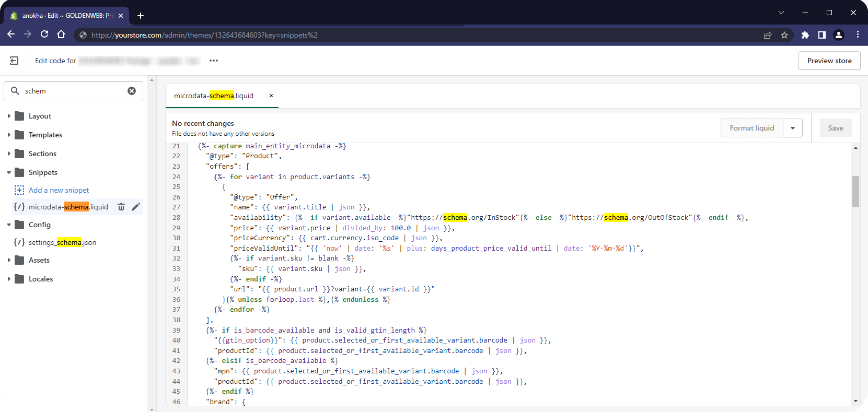This screenshot has height=412, width=868.
Task: Click the file search input field
Action: [73, 91]
